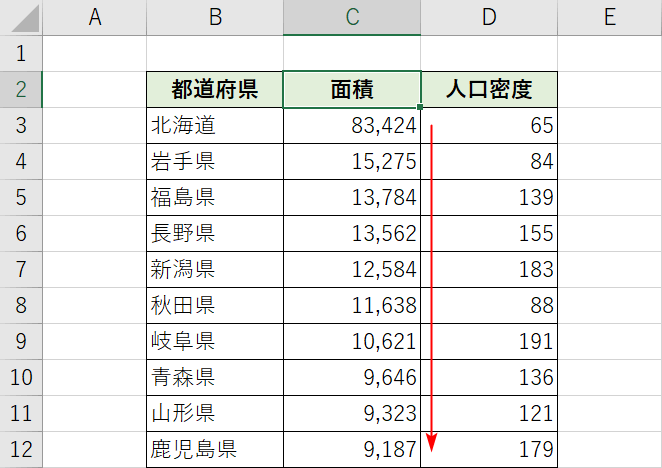
Task: Click the 人口密度 header cell
Action: pyautogui.click(x=488, y=90)
